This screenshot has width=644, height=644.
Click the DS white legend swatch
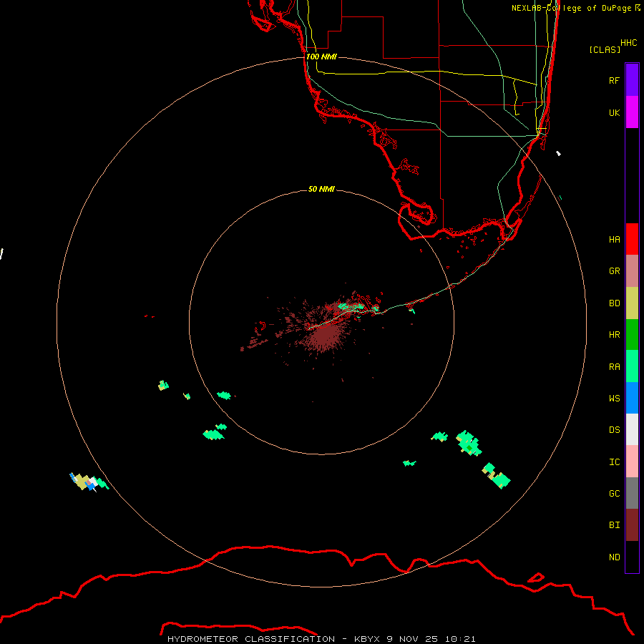coord(632,429)
